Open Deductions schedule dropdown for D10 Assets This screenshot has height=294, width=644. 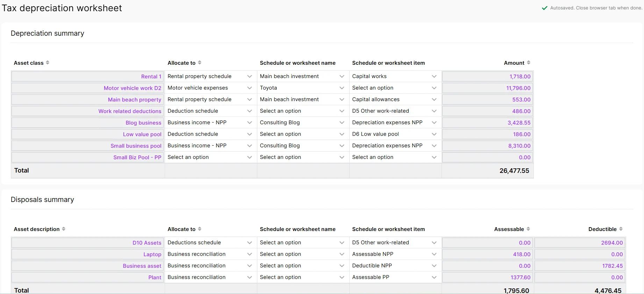[x=210, y=243]
